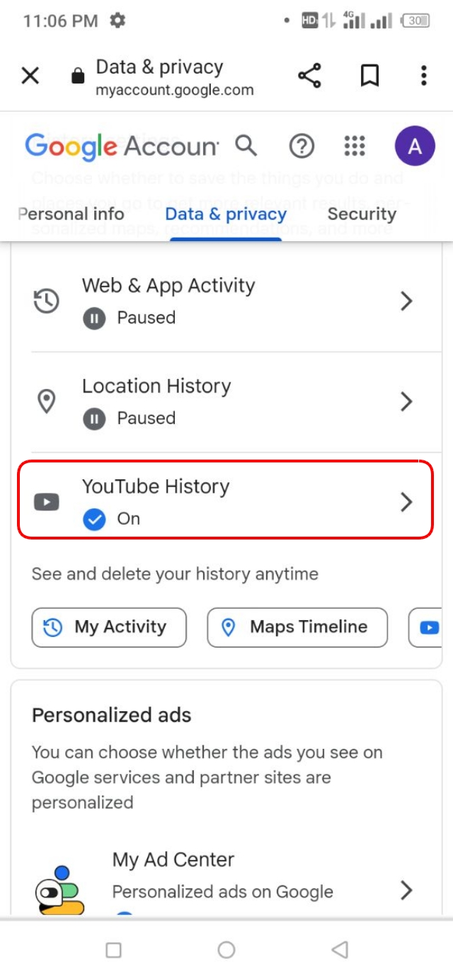Switch to the Personal info tab
Image resolution: width=453 pixels, height=980 pixels.
(x=71, y=214)
